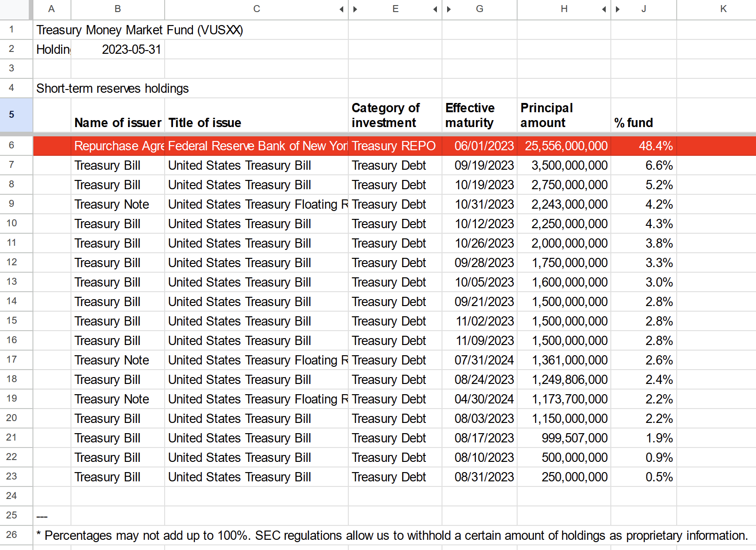Click the Treasury REPO cell

coord(395,146)
